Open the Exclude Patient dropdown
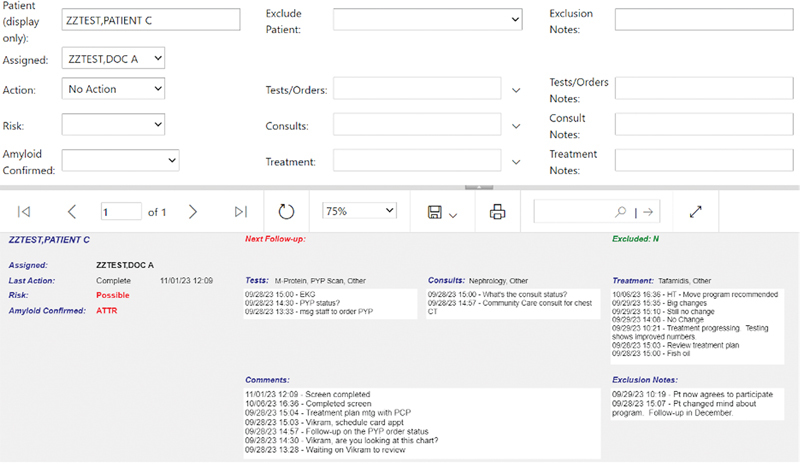 coord(428,19)
